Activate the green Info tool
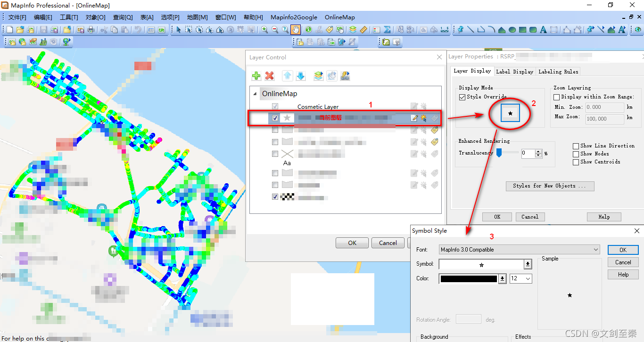This screenshot has height=342, width=644. (x=308, y=30)
